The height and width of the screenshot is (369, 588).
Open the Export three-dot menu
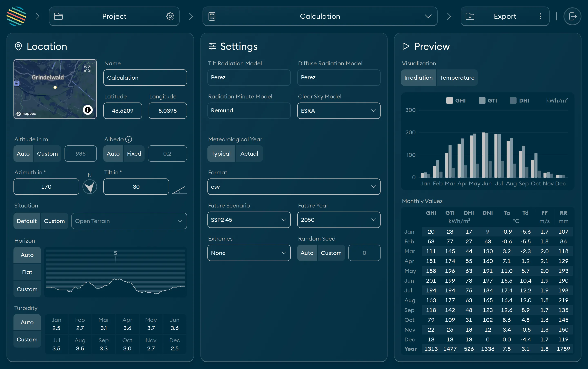pyautogui.click(x=540, y=16)
